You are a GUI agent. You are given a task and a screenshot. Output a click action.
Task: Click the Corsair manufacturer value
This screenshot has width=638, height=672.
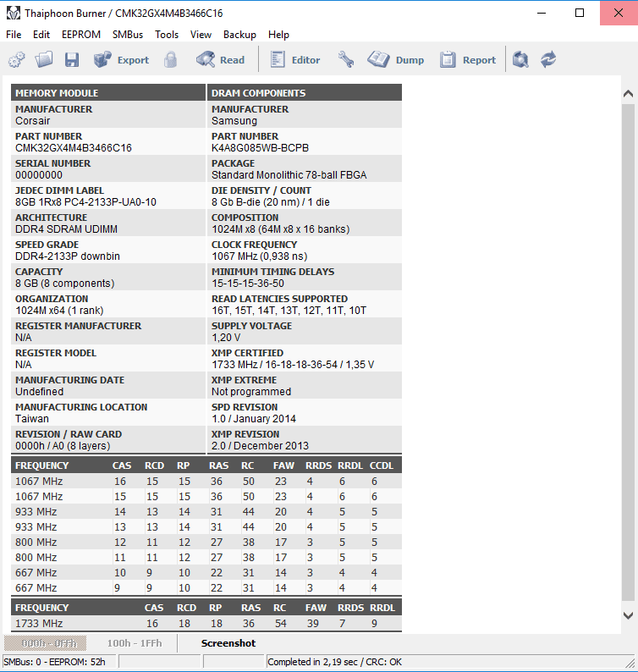coord(32,121)
